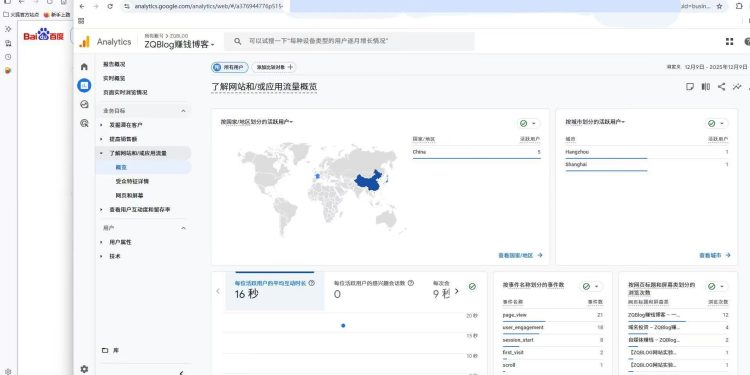Expand 查看用户互动度和留存率 item

(x=101, y=210)
